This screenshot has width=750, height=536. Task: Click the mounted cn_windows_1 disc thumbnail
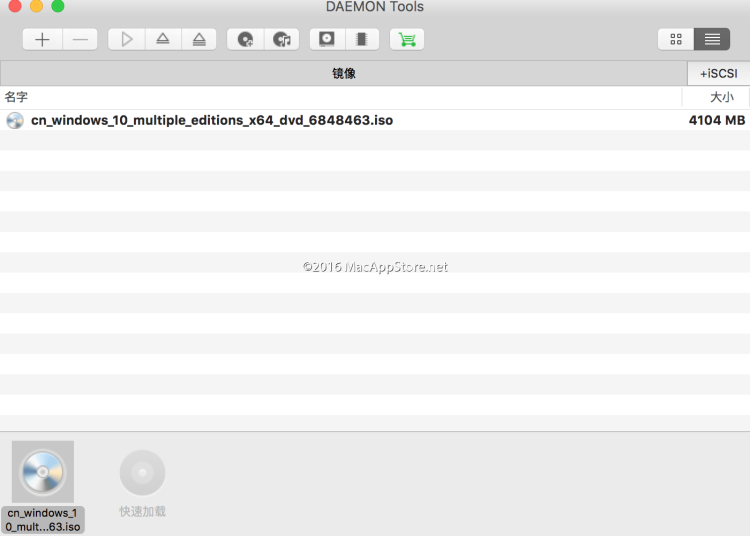tap(43, 472)
